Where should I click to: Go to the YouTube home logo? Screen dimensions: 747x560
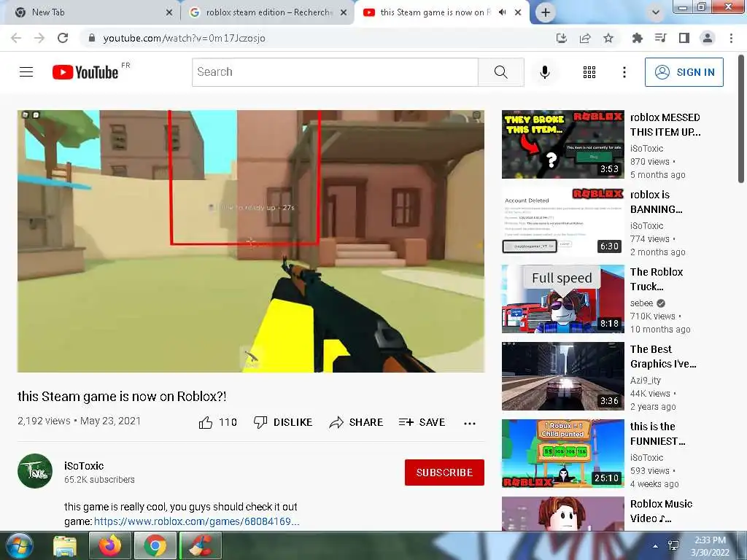85,72
